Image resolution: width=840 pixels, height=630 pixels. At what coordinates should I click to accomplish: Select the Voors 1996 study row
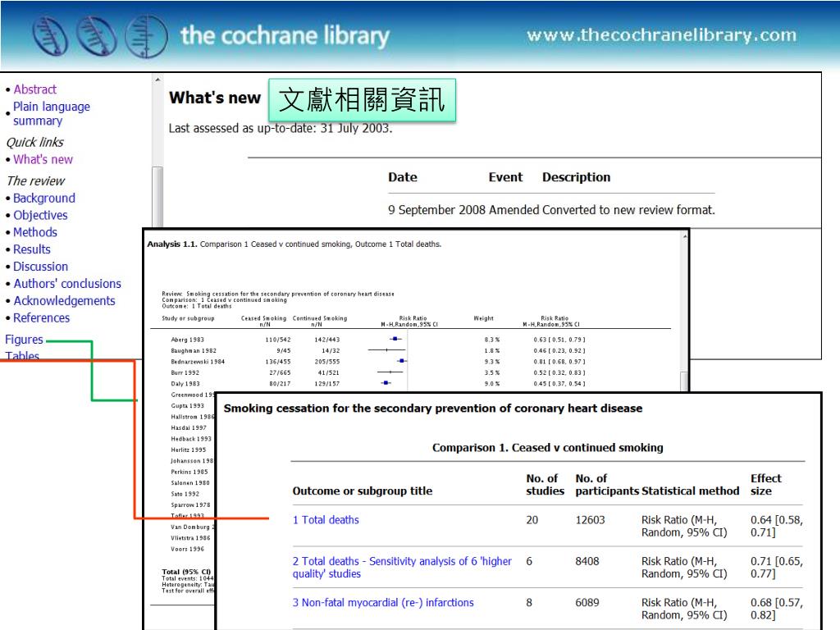(188, 549)
